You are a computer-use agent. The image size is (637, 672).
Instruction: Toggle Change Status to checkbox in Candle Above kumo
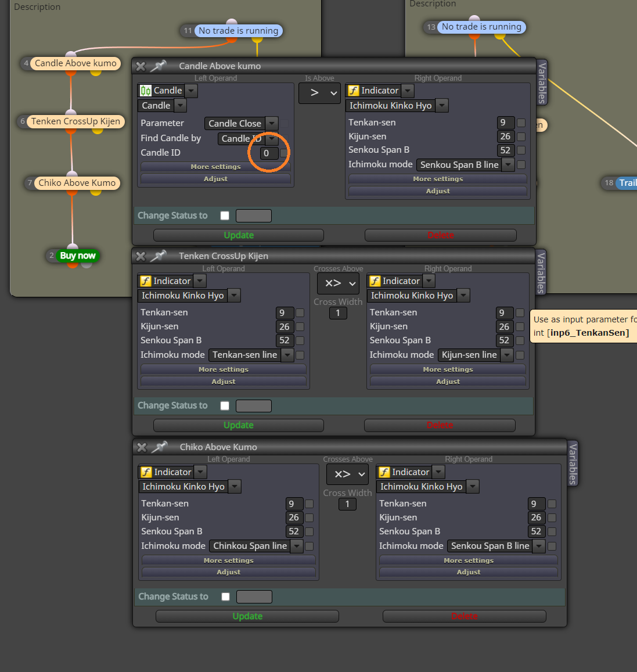(x=225, y=215)
